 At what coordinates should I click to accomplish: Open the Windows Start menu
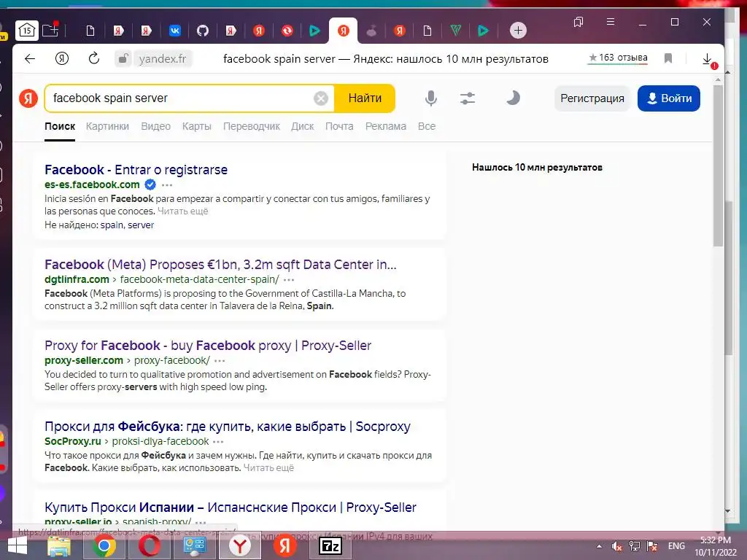(18, 545)
